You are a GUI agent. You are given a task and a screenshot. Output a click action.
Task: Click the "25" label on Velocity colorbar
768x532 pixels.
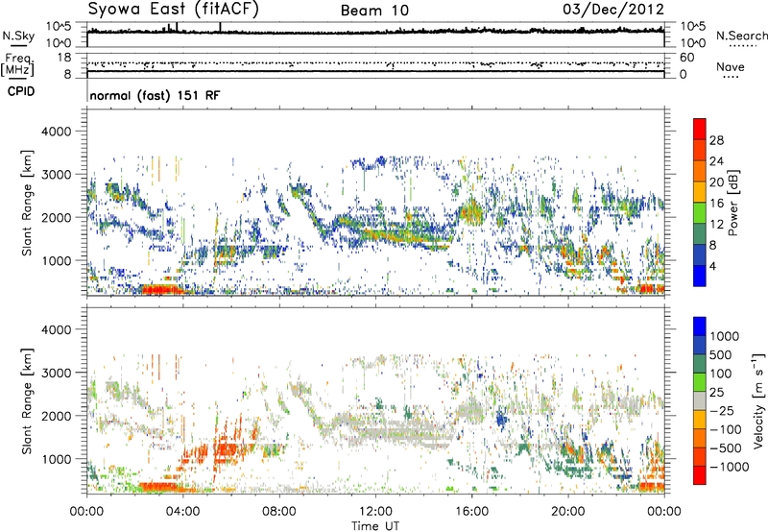[716, 393]
